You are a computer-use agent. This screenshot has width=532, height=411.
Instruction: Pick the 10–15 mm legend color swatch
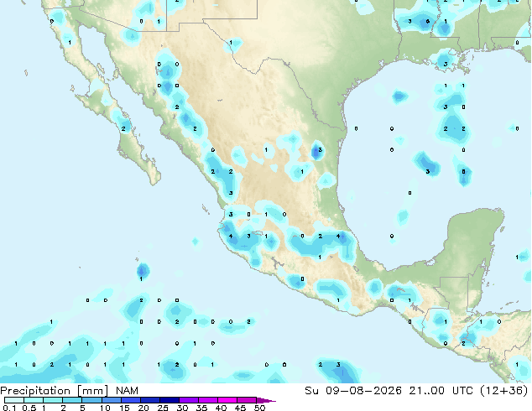coord(112,400)
